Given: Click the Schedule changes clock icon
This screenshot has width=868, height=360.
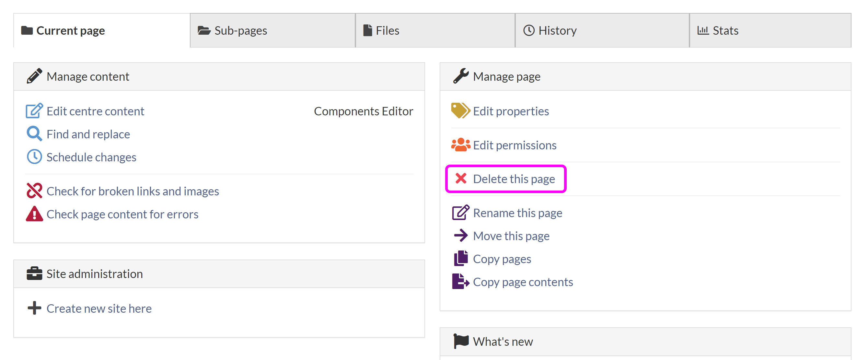Looking at the screenshot, I should (x=34, y=157).
